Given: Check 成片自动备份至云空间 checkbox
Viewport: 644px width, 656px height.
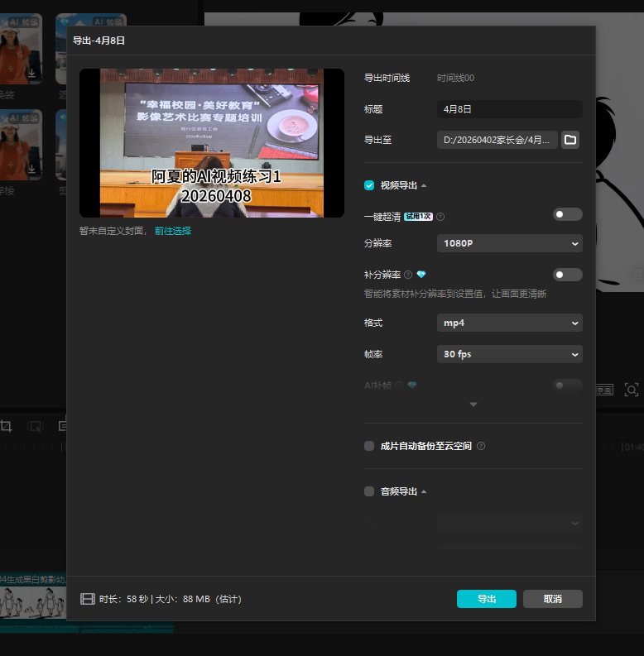Looking at the screenshot, I should tap(369, 446).
